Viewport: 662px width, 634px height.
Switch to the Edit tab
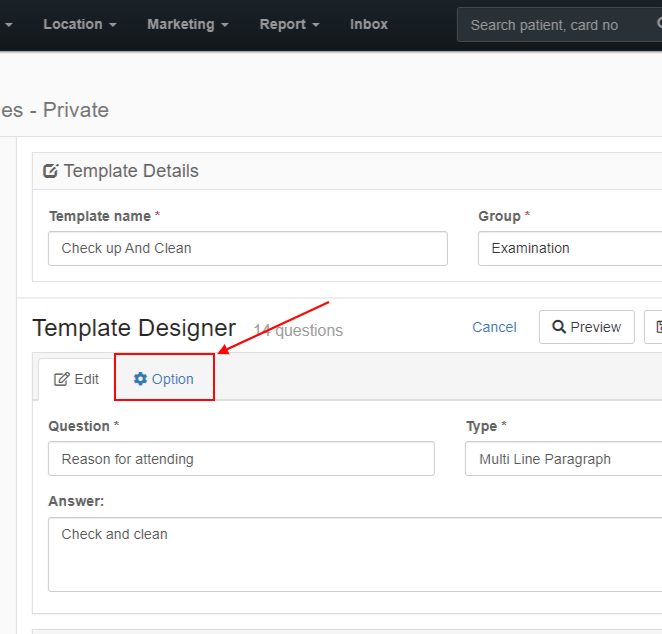pyautogui.click(x=76, y=379)
